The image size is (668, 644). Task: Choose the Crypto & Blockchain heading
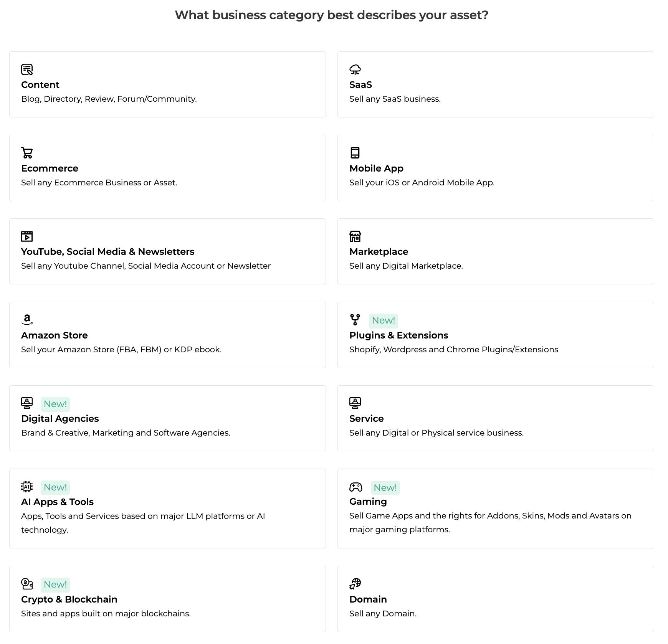pos(69,599)
